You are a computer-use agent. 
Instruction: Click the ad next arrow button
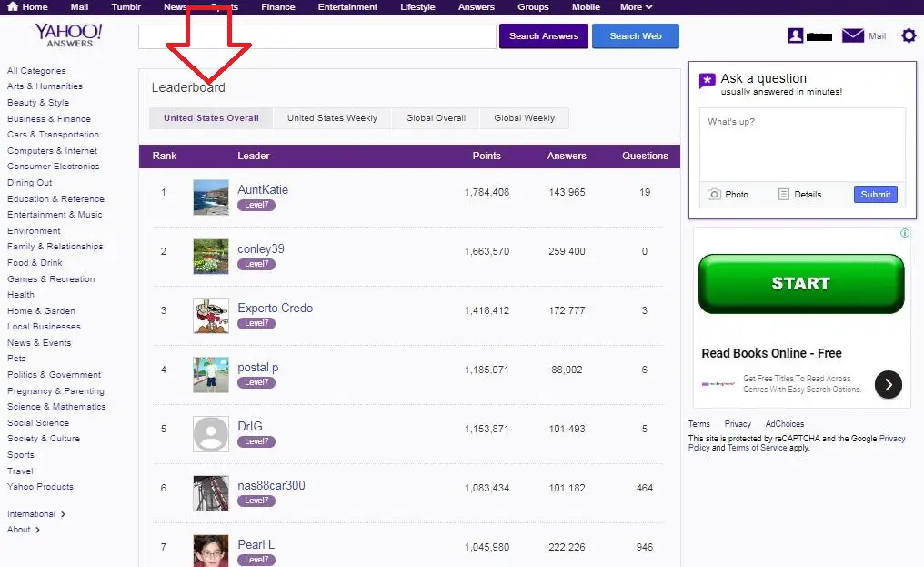coord(888,385)
